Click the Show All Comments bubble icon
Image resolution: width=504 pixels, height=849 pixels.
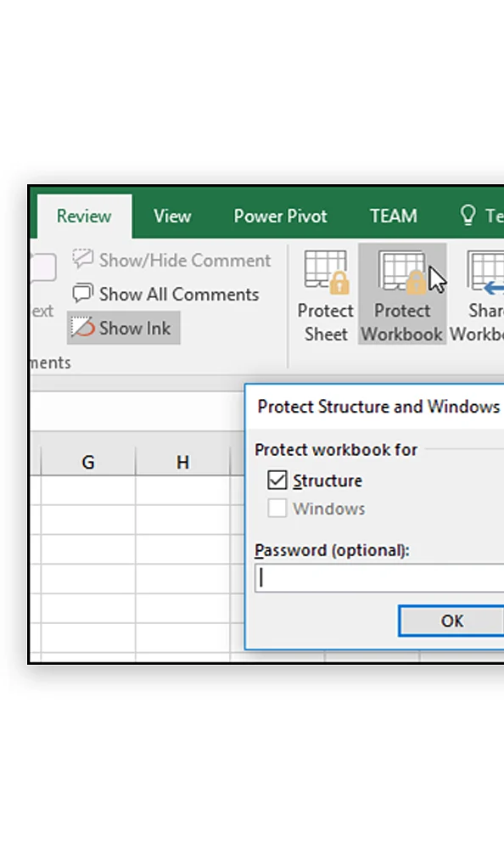coord(83,294)
